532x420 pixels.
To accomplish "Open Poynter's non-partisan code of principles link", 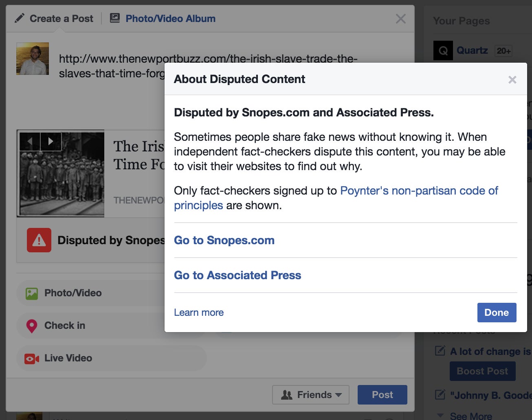I will click(336, 198).
